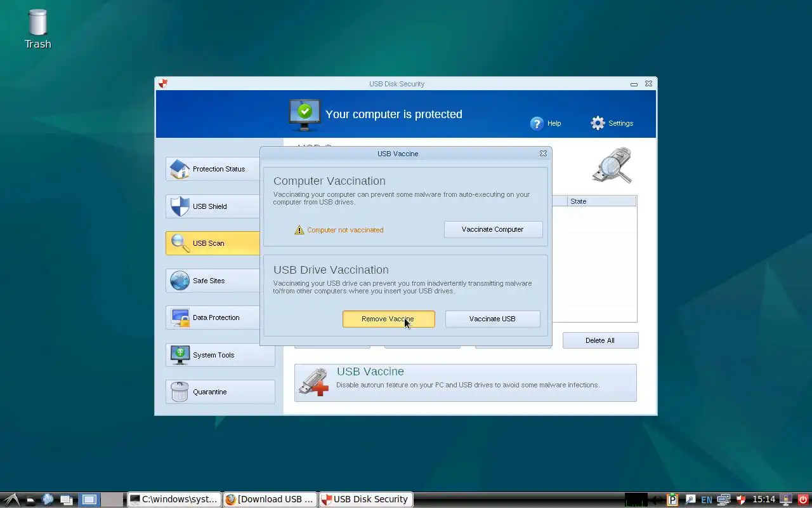Click the Vaccinate USB button
This screenshot has height=508, width=812.
coord(492,319)
